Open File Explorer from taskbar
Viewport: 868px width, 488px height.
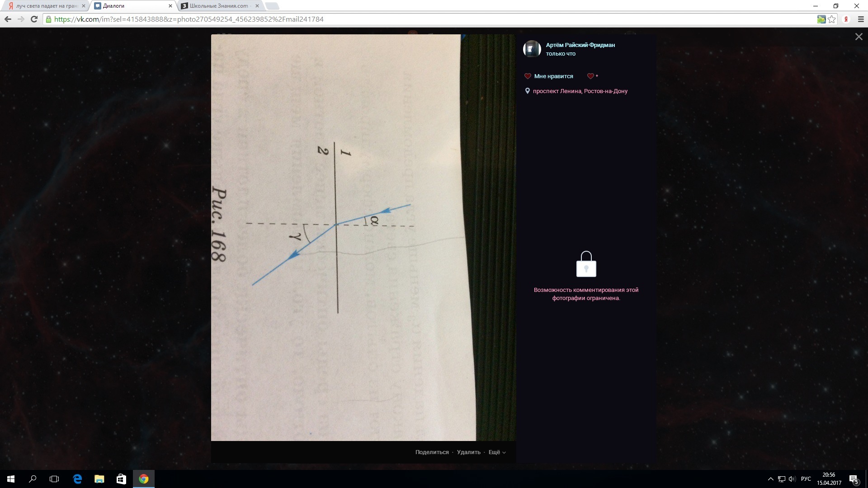coord(99,479)
